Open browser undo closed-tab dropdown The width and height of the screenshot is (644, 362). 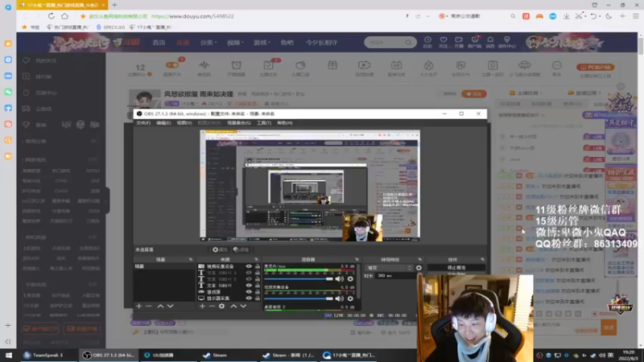[599, 16]
